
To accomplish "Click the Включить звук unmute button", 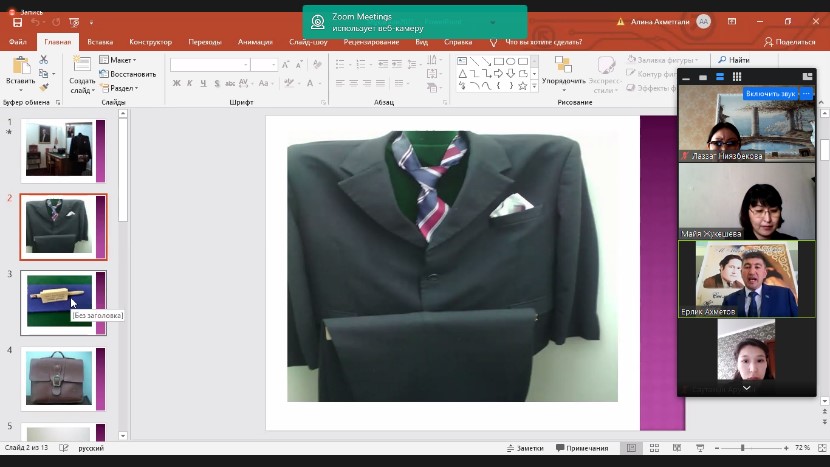I will click(770, 94).
